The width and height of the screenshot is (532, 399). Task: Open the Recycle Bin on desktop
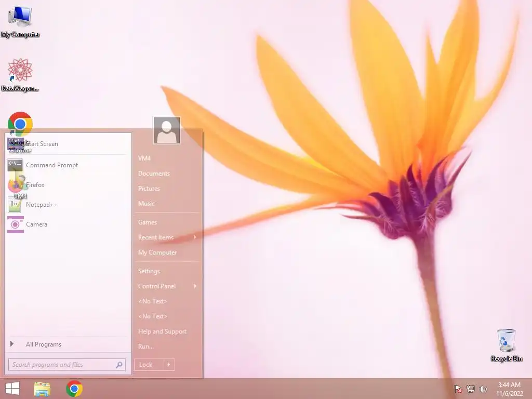[506, 345]
